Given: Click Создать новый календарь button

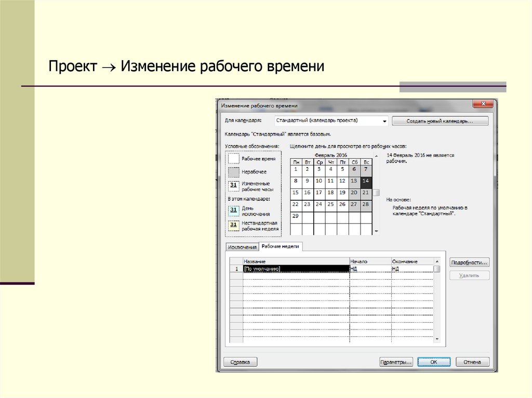Looking at the screenshot, I should click(x=440, y=121).
